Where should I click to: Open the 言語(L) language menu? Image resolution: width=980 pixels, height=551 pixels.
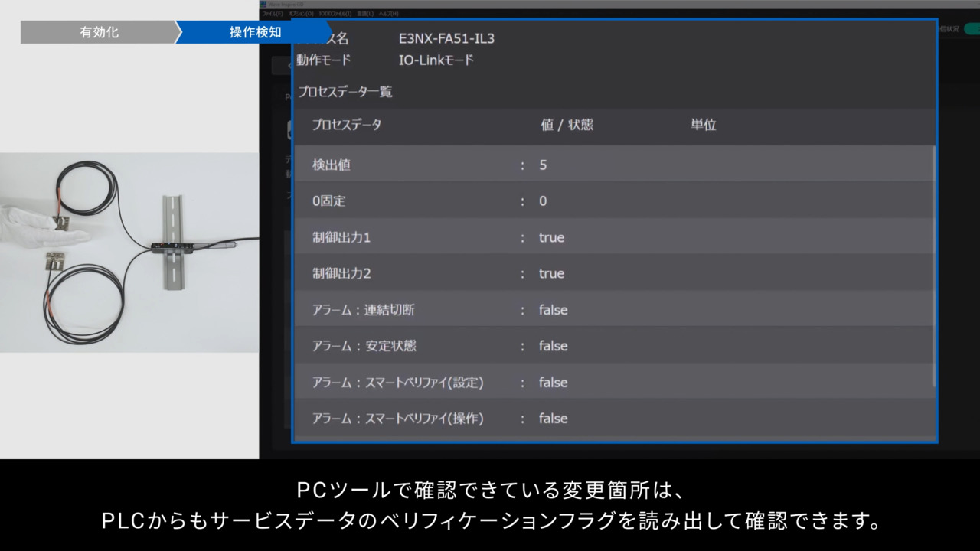[x=365, y=14]
